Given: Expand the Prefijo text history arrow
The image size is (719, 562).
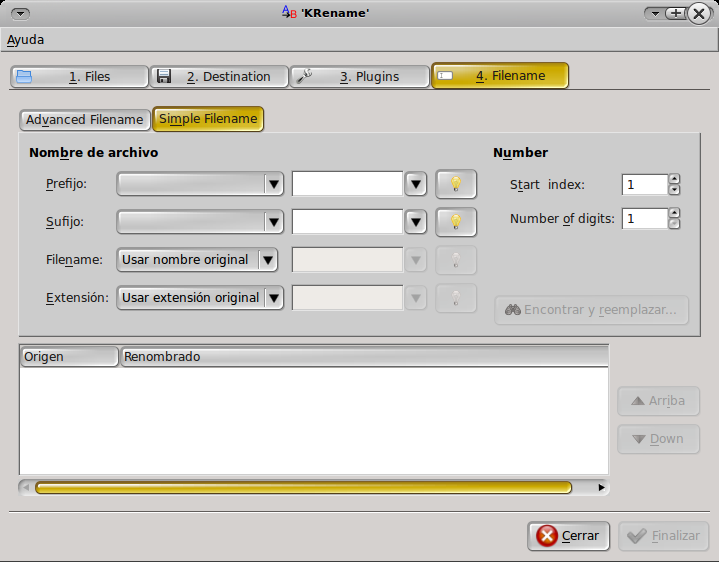Looking at the screenshot, I should click(416, 184).
